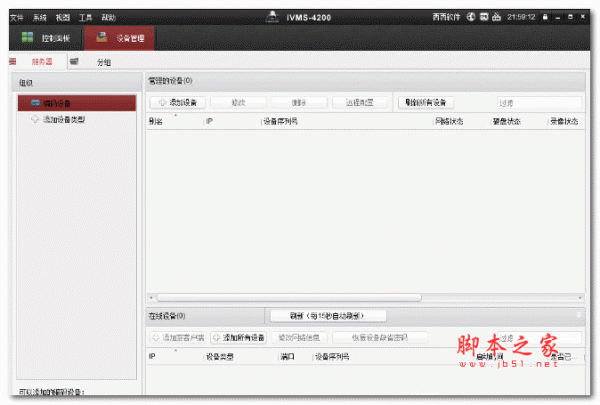
Task: Click managed devices 设备序列号 serial column header
Action: pyautogui.click(x=280, y=121)
